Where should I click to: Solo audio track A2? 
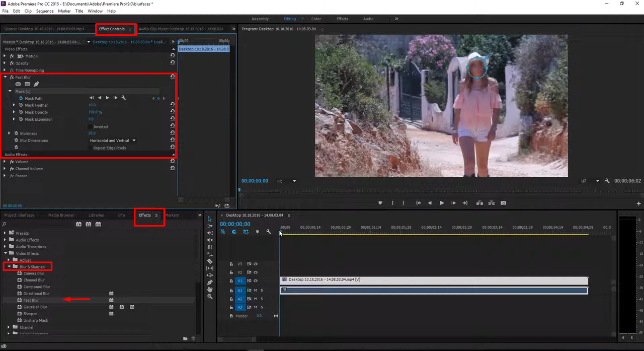coord(262,299)
